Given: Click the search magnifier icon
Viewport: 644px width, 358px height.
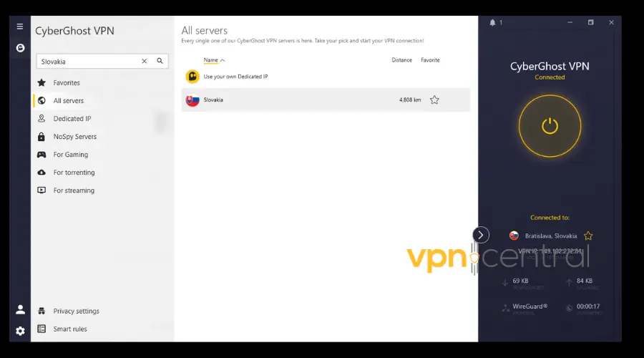Looking at the screenshot, I should (x=160, y=61).
